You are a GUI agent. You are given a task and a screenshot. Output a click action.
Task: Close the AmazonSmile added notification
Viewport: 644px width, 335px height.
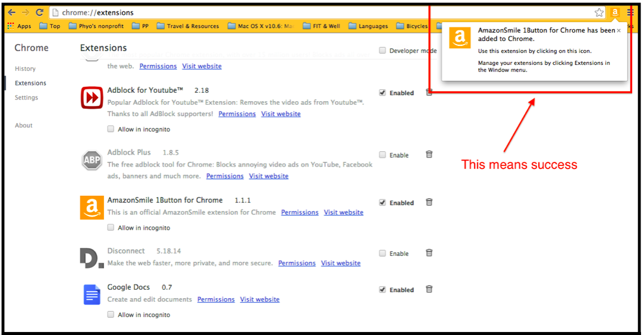coord(618,30)
